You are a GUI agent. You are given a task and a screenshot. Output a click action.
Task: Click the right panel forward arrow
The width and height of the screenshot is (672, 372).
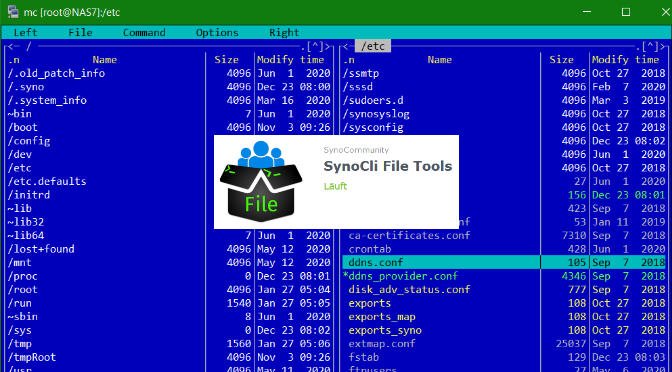click(663, 46)
